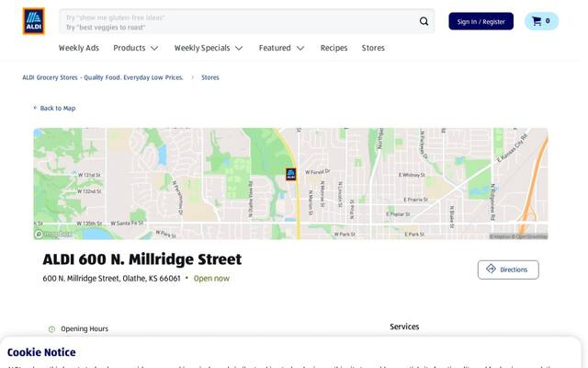This screenshot has width=588, height=368.
Task: Click the ALDI store marker on the map
Action: [291, 174]
